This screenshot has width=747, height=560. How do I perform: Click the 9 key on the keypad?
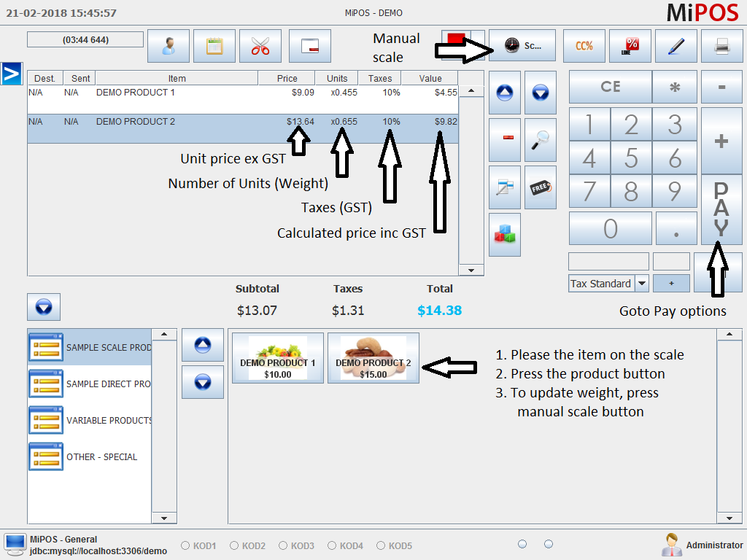(x=675, y=191)
